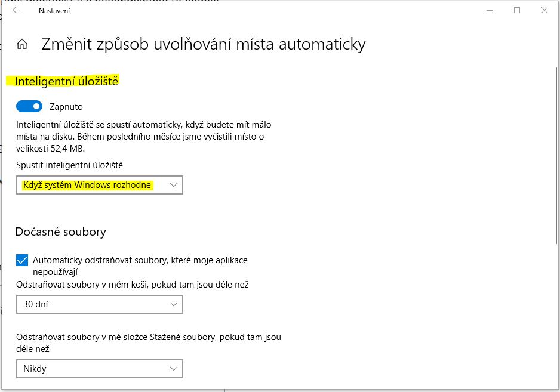Minimize the Nastavení window
Viewport: 560px width, 392px height.
click(x=490, y=10)
